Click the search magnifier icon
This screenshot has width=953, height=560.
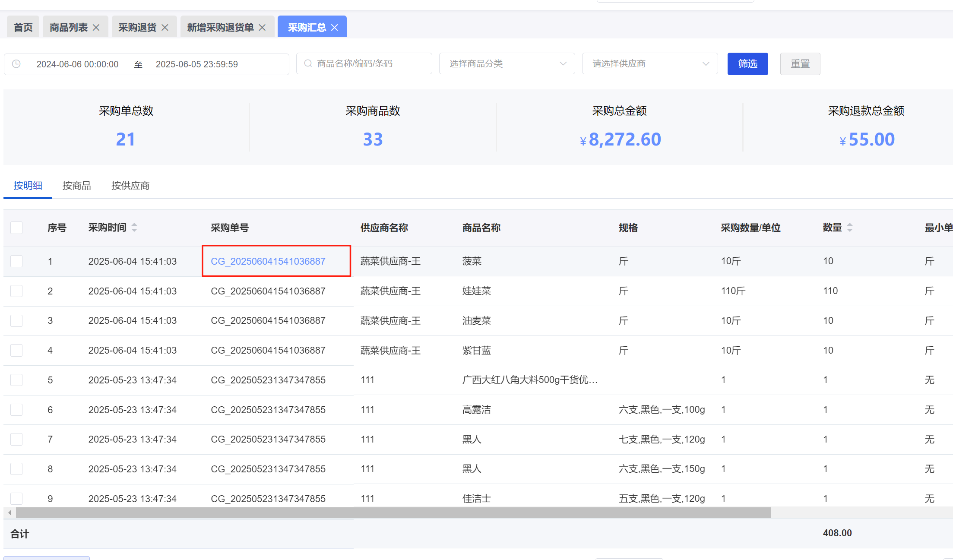click(308, 63)
